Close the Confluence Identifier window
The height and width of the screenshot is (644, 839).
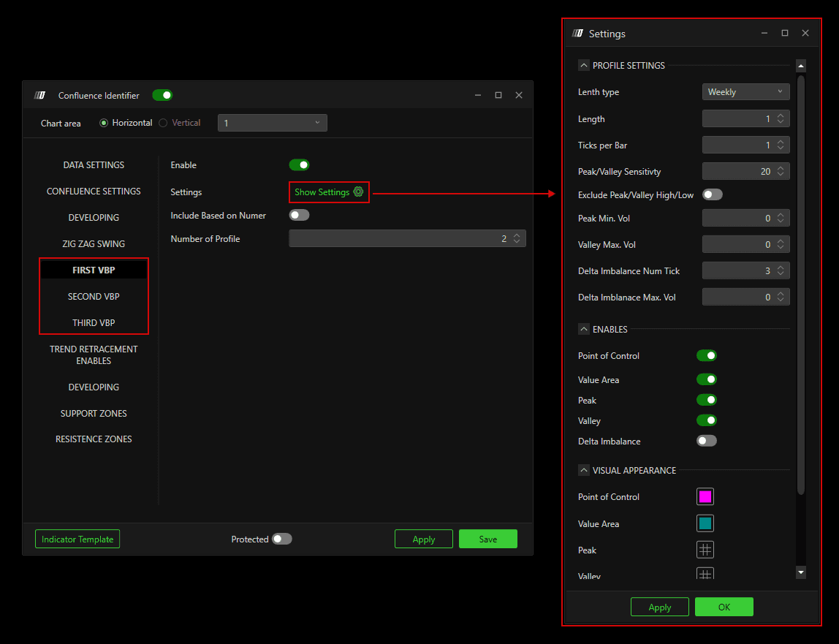point(518,95)
